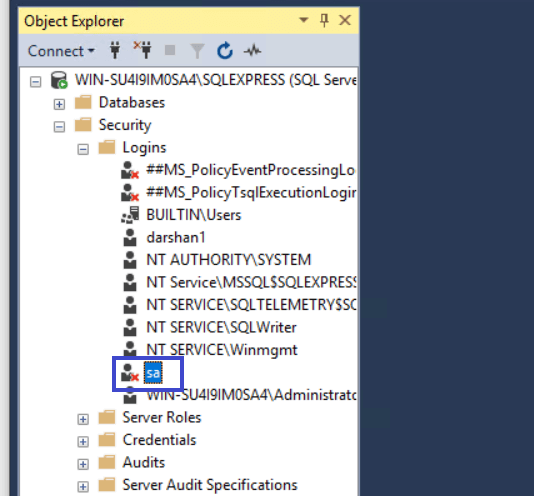
Task: Toggle the auto-hide pin of Object Explorer
Action: [324, 20]
